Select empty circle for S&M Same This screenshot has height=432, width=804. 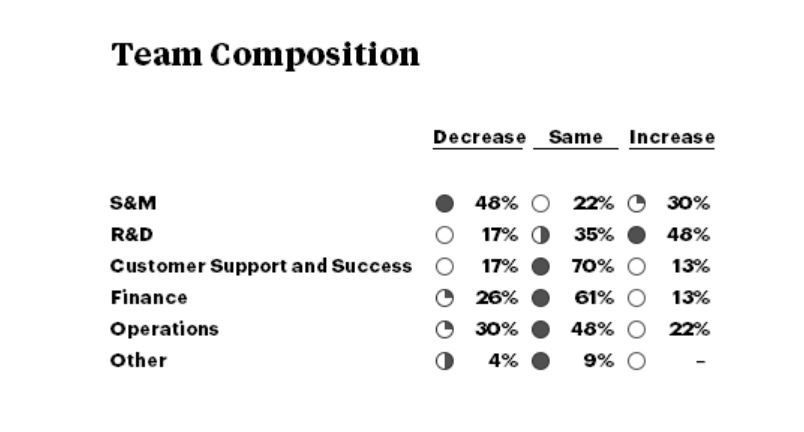point(540,203)
